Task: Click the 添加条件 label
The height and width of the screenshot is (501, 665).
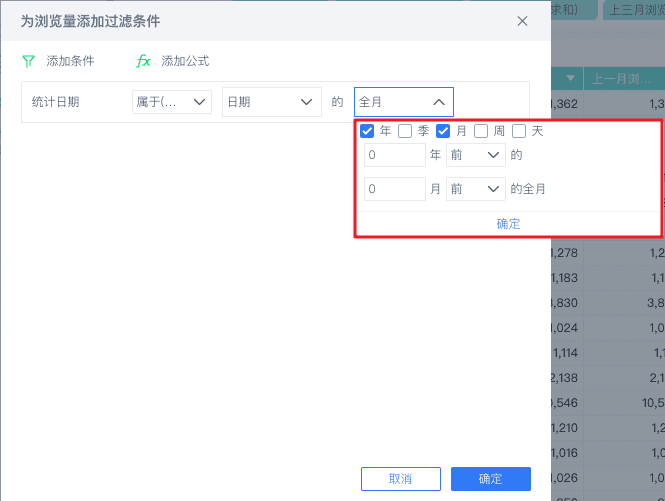Action: click(x=70, y=61)
